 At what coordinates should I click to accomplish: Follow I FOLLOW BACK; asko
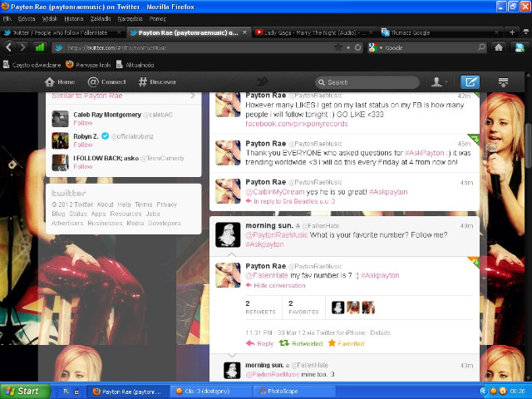(x=83, y=166)
